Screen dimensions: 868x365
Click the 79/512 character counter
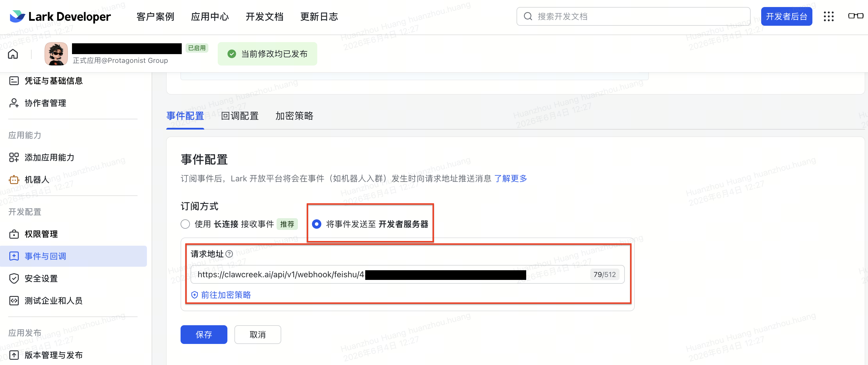[605, 274]
